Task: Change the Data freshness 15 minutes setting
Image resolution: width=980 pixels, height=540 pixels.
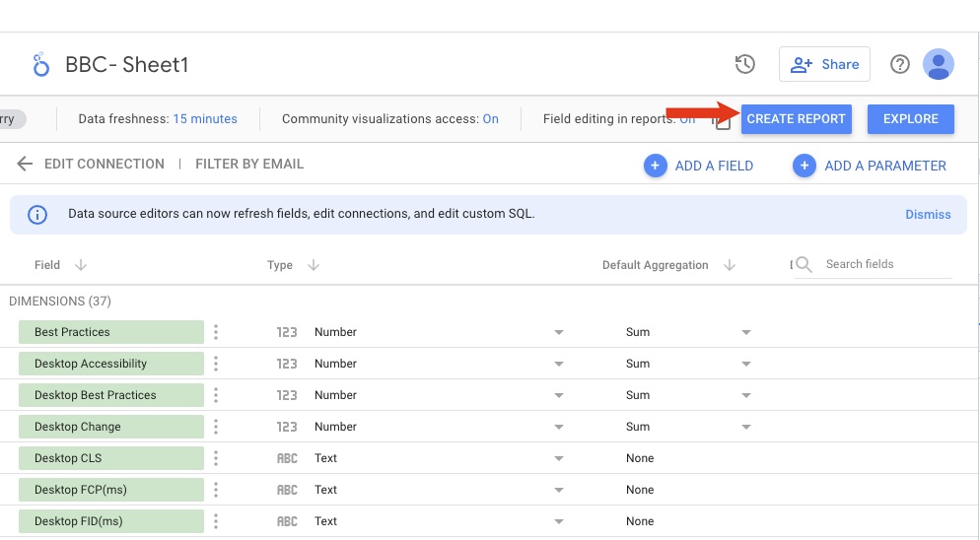Action: [x=205, y=119]
